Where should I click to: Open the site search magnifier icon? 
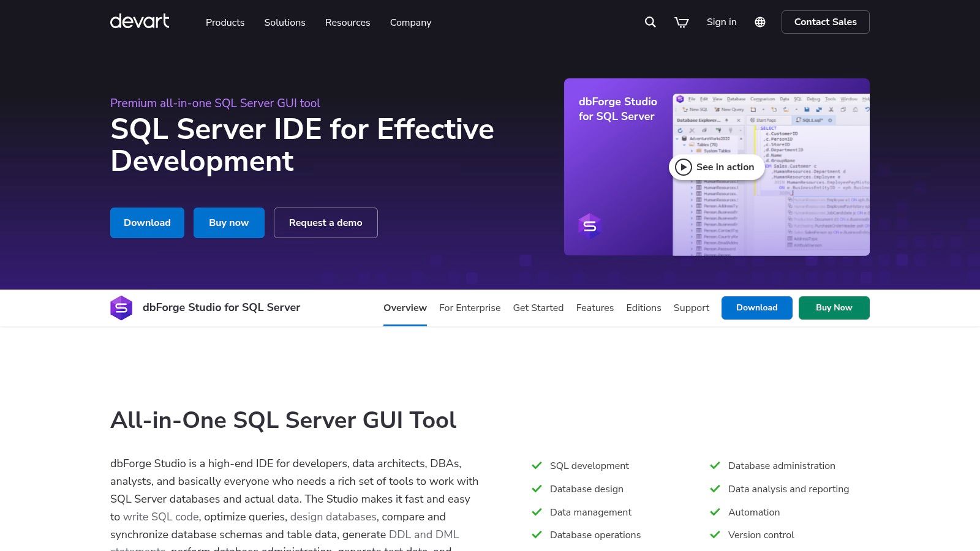(x=650, y=22)
